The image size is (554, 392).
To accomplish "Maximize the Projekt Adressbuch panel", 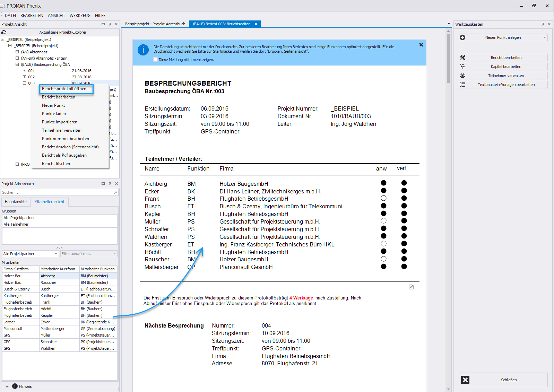I will tap(103, 184).
